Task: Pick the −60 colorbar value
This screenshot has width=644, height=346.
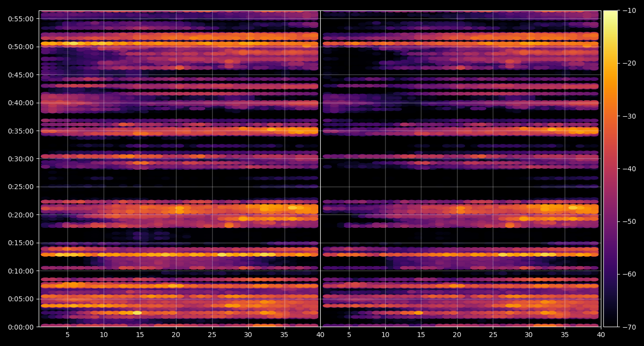Action: tap(629, 274)
